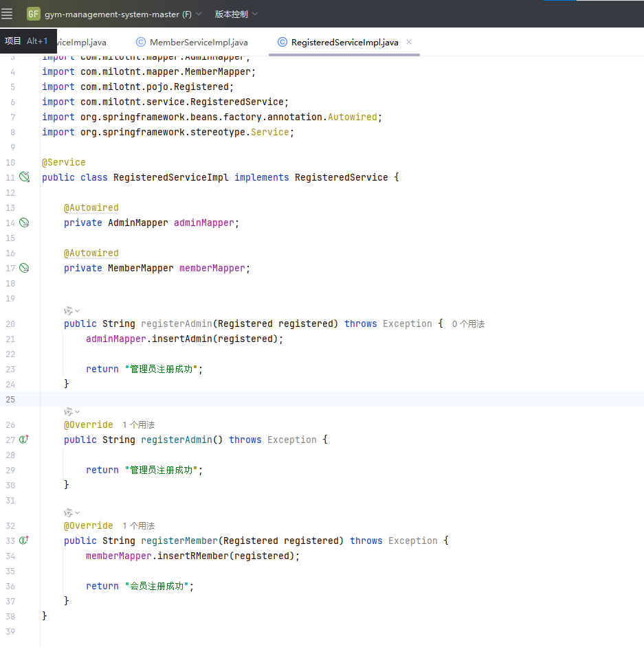This screenshot has height=647, width=644.
Task: Click the implements-method gutter icon on line 33
Action: (x=24, y=540)
